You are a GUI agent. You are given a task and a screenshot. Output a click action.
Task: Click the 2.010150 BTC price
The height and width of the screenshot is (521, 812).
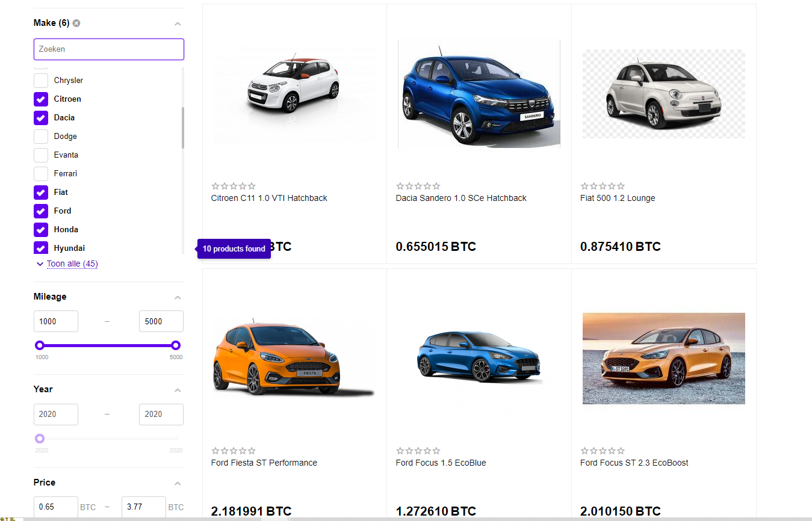coord(621,511)
